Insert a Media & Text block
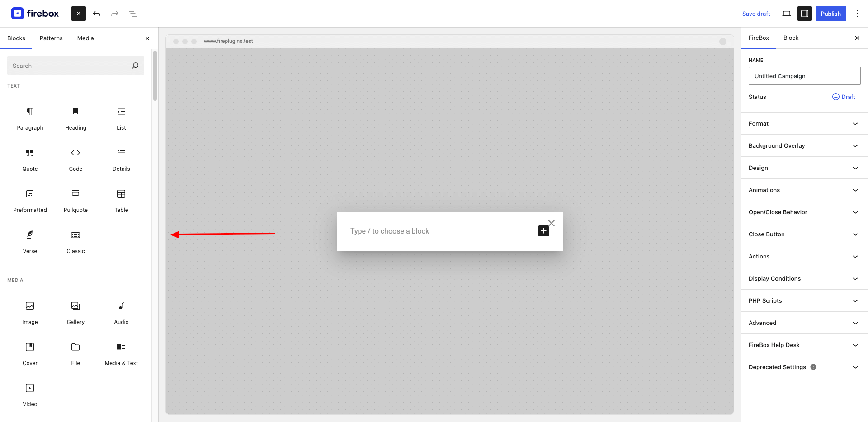Image resolution: width=868 pixels, height=422 pixels. (121, 354)
